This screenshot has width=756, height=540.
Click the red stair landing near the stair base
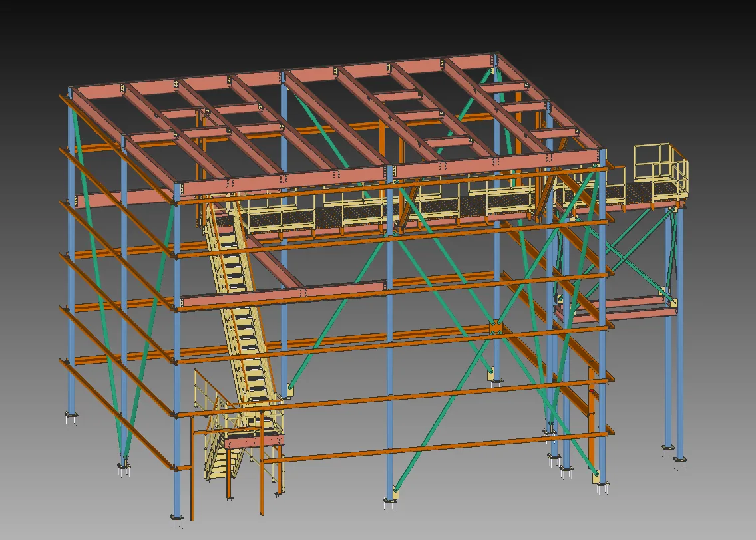coord(254,440)
